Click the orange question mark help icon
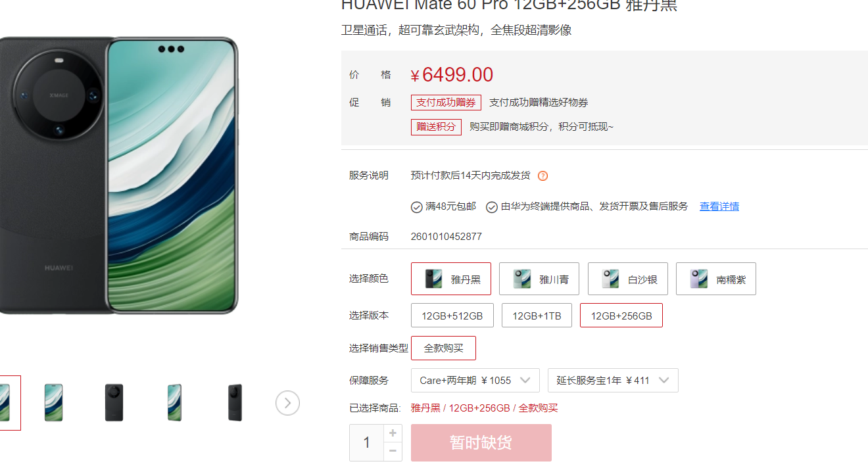Image resolution: width=868 pixels, height=474 pixels. point(542,176)
